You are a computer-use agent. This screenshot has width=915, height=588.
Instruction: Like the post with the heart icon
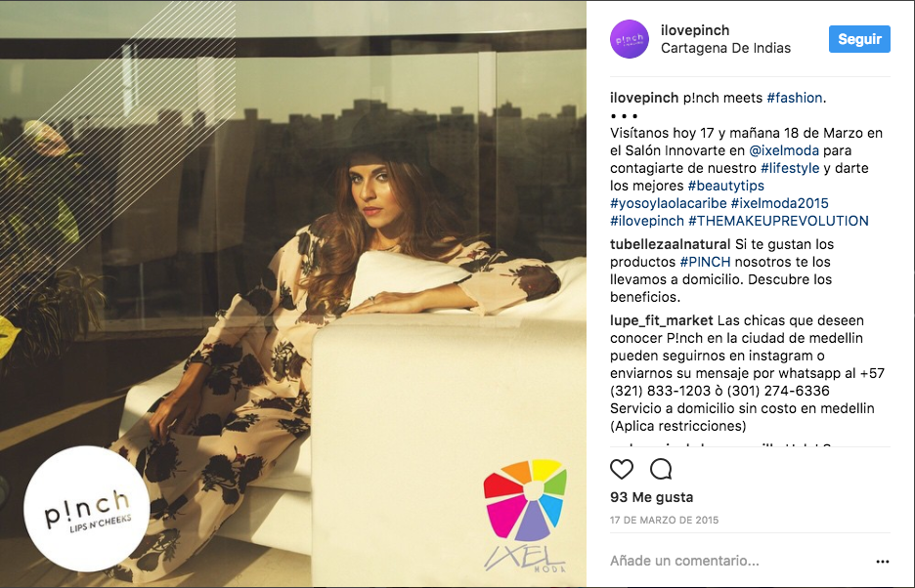click(622, 469)
